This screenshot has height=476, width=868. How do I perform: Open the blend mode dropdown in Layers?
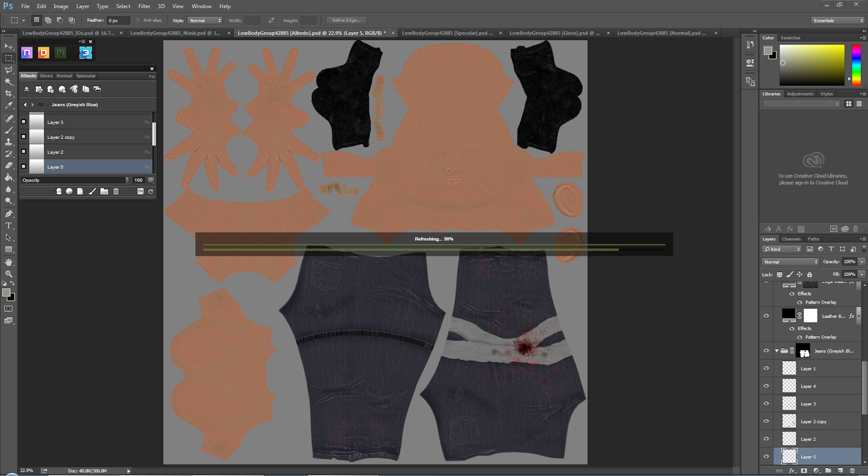point(790,262)
